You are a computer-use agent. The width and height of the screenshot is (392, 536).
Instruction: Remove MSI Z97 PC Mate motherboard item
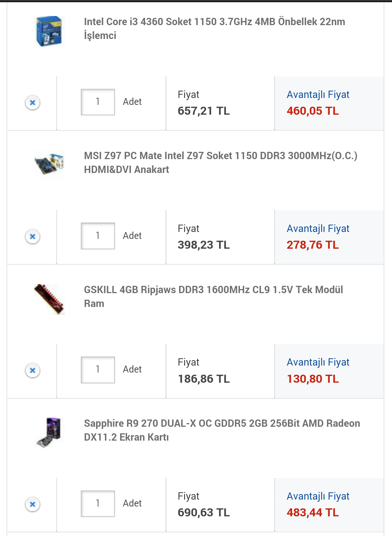(32, 237)
